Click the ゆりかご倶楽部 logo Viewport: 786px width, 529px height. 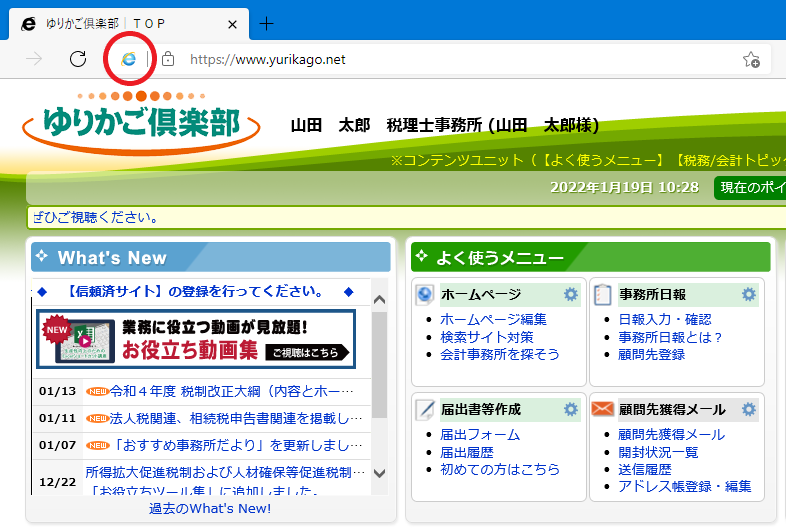pos(141,124)
